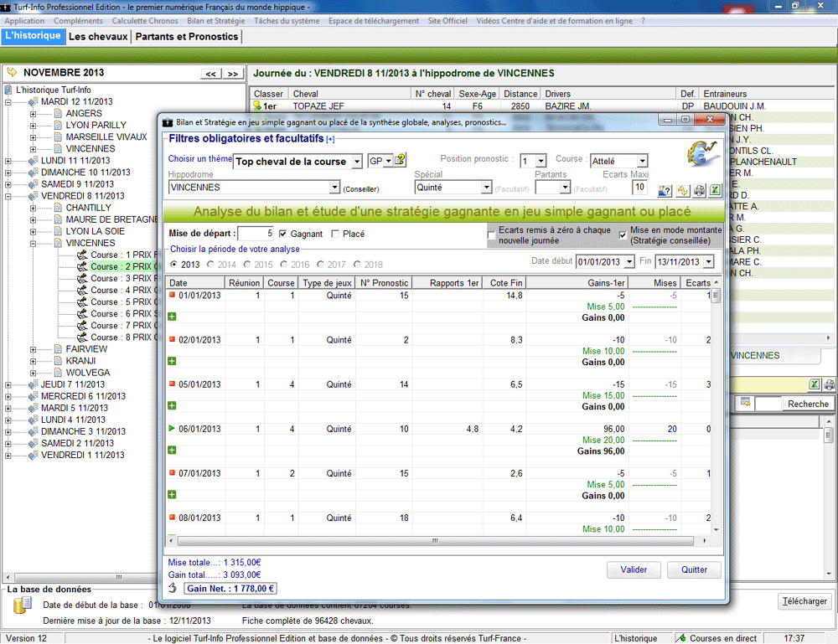Click the Ecarts Maxi input field
This screenshot has height=644, width=838.
[x=639, y=188]
